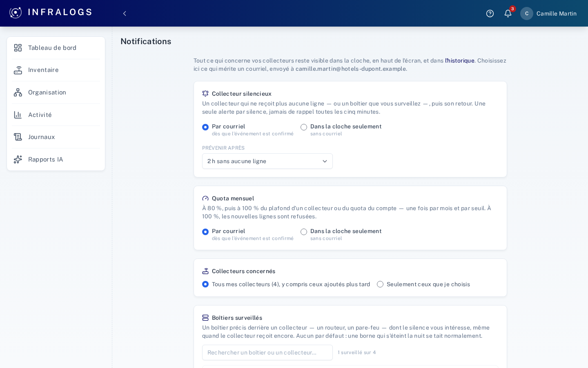Click the camille.martin@hotels-dupont.example address
588x368 pixels.
pos(351,69)
